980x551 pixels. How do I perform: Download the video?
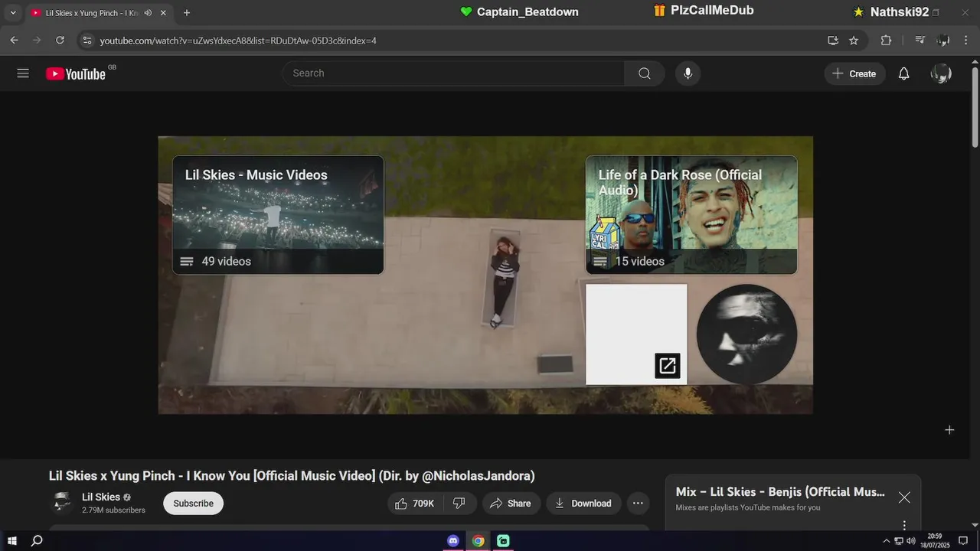[583, 503]
